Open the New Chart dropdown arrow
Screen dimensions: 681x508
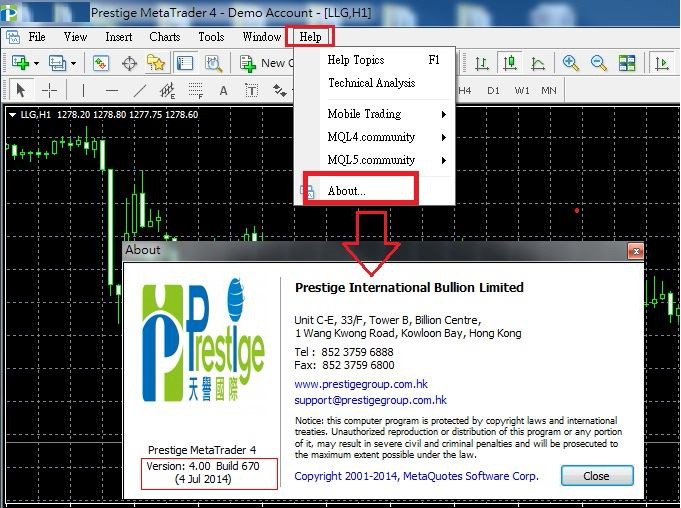click(36, 64)
